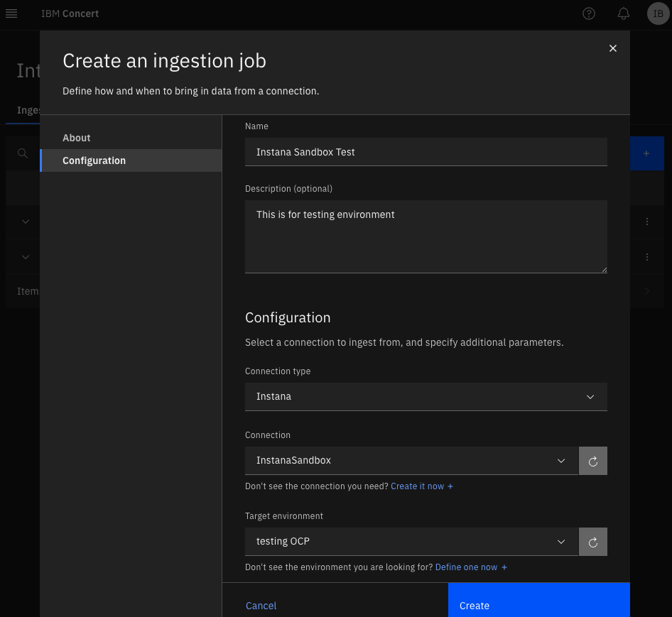Close the Create an ingestion job dialog
Viewport: 672px width, 617px height.
point(613,48)
